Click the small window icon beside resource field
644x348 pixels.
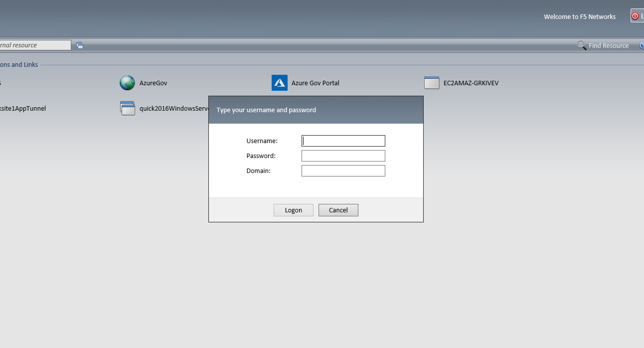(80, 45)
